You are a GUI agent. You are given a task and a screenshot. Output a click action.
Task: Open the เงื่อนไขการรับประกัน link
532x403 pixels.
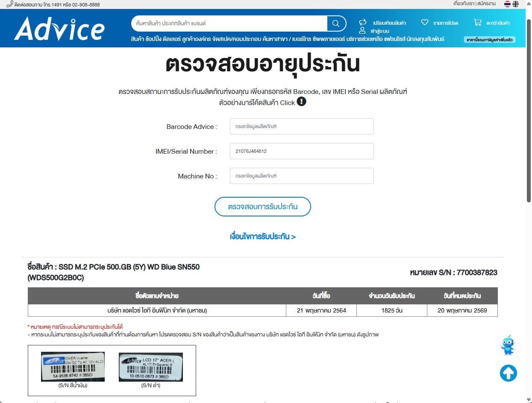[263, 237]
